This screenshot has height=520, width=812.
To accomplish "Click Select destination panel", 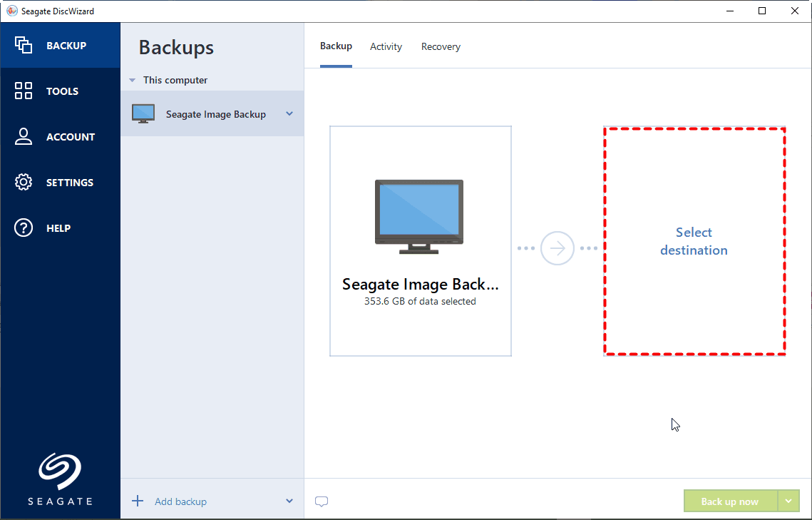I will coord(694,241).
